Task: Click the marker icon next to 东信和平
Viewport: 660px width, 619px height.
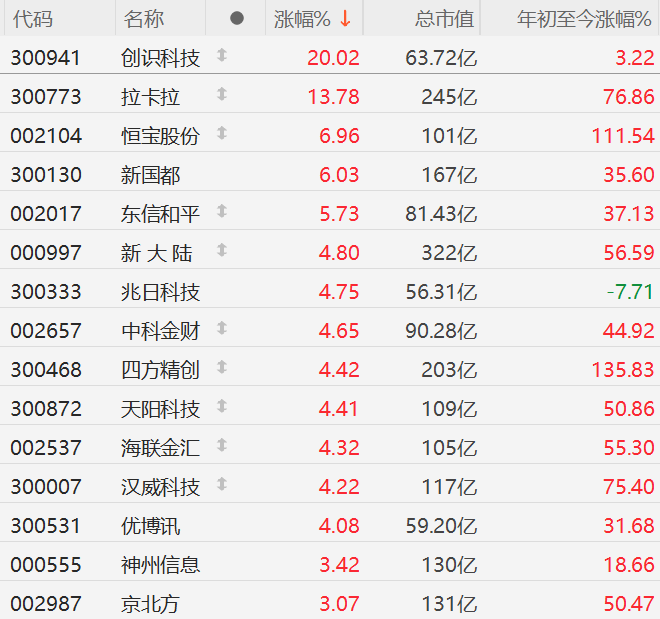Action: pos(222,211)
